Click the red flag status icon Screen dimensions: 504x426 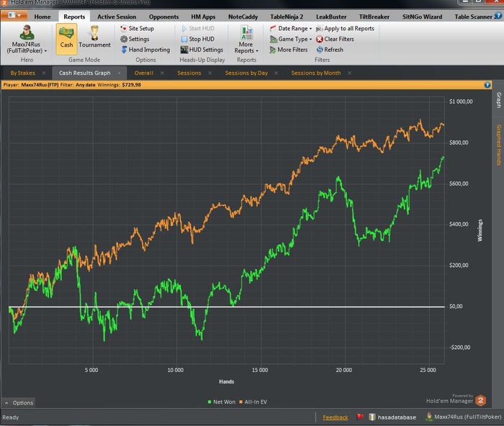click(x=360, y=417)
